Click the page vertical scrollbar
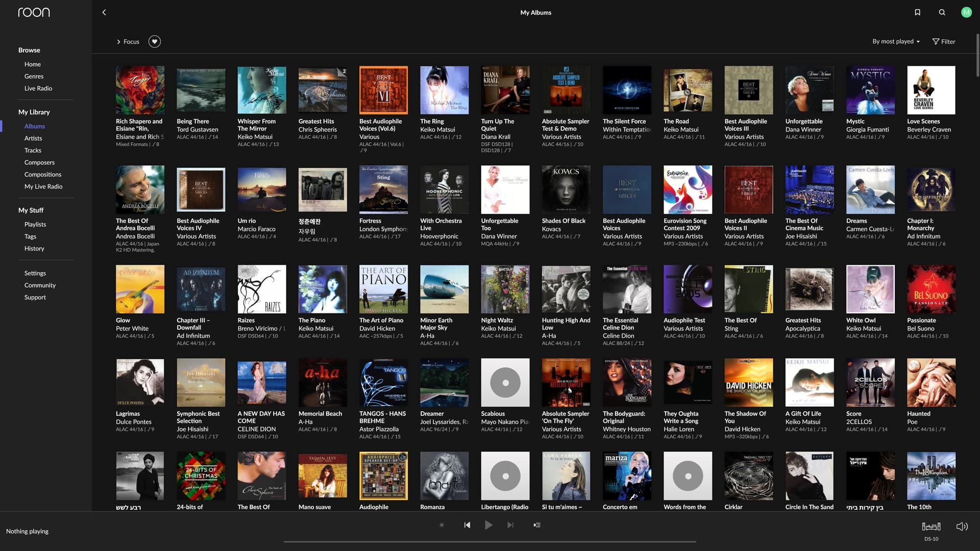 click(x=977, y=56)
